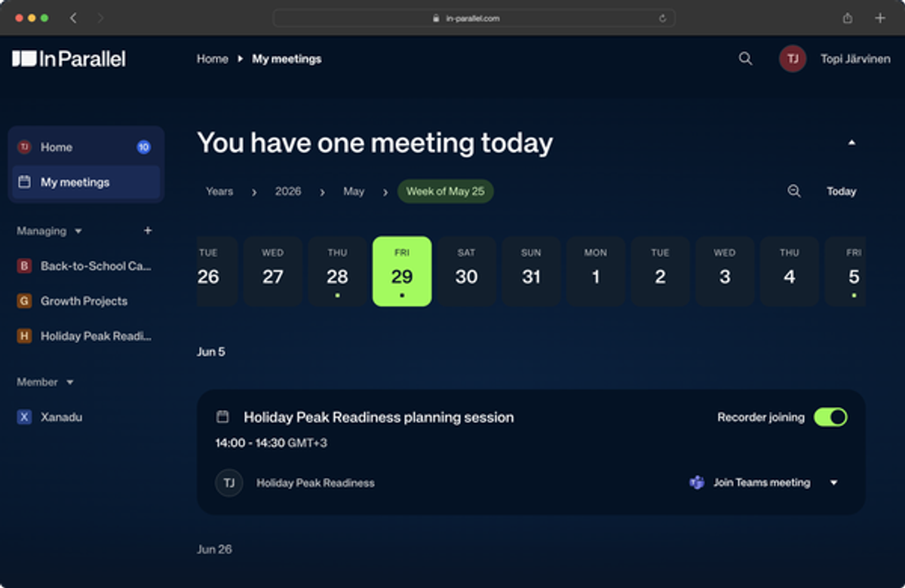
Task: Click the in-parallel.com address bar
Action: [474, 18]
